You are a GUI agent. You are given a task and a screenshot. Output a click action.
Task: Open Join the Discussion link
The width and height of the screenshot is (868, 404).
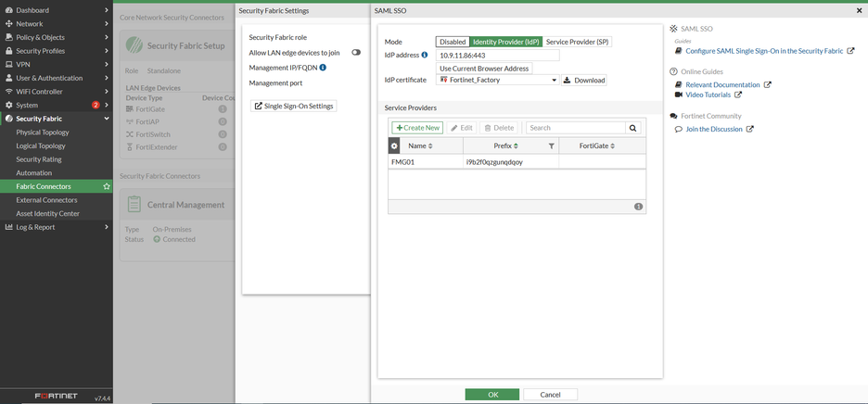[x=713, y=129]
